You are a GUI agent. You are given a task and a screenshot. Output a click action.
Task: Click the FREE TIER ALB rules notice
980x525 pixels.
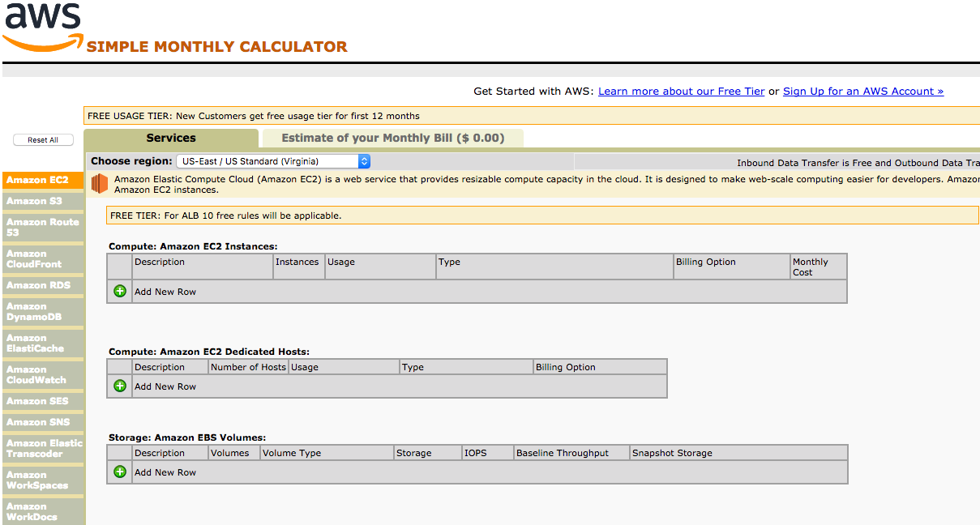pos(226,216)
